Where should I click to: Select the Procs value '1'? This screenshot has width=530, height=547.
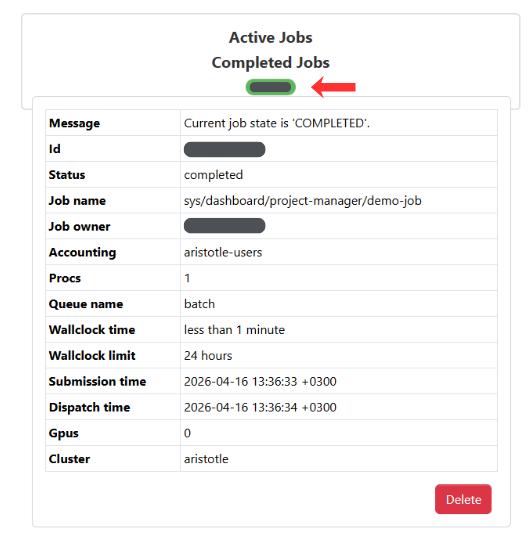tap(187, 278)
